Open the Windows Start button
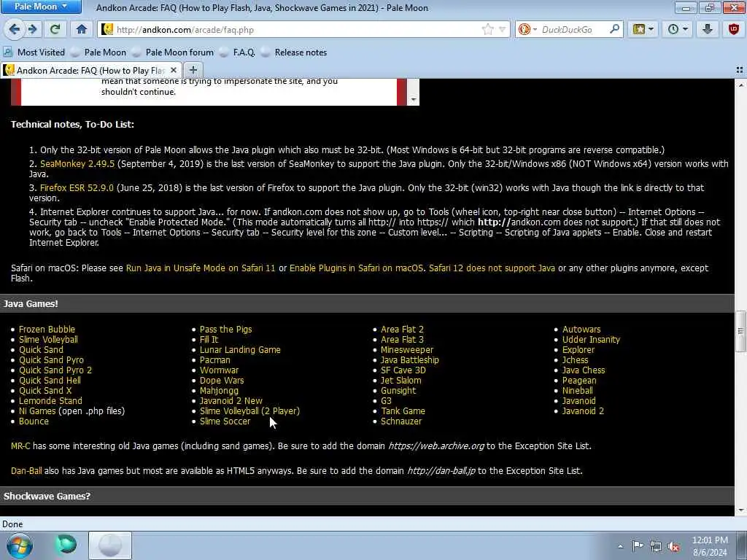 pos(19,545)
